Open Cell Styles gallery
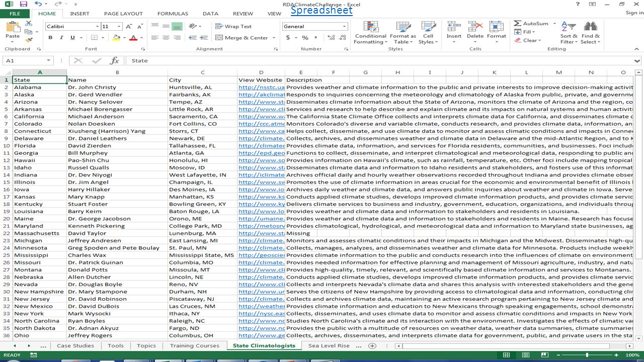 [429, 33]
